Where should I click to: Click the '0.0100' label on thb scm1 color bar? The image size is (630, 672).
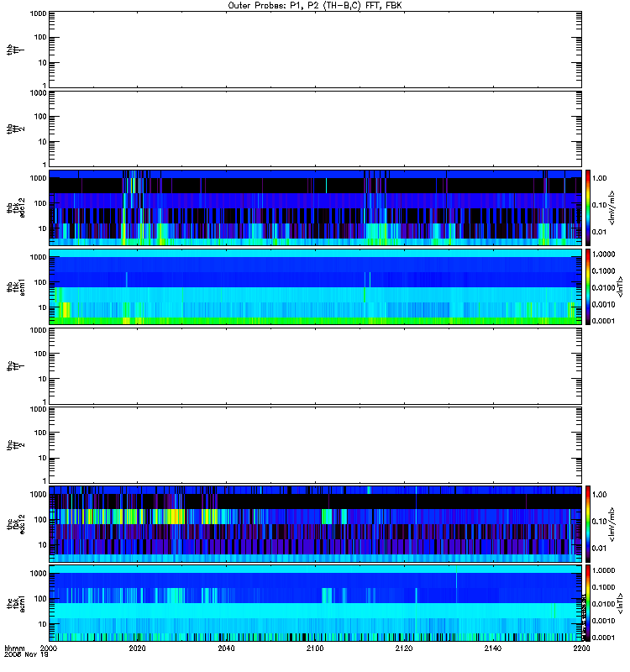603,287
